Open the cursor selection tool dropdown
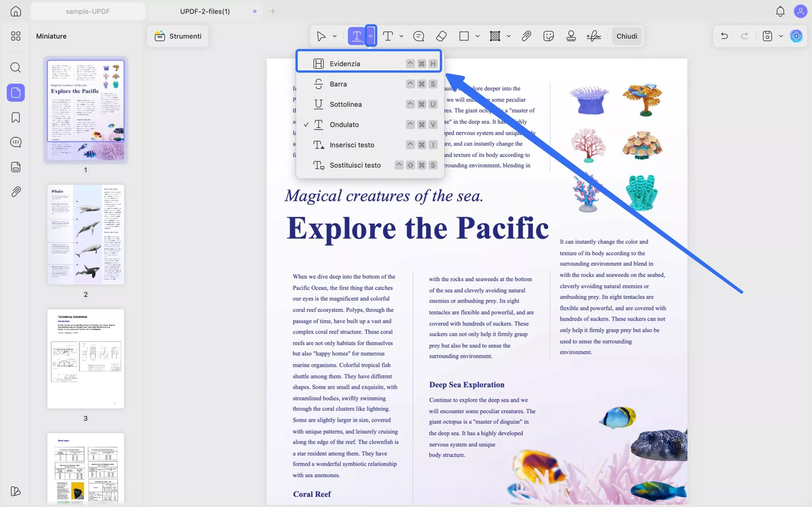Screen dimensions: 812x507 [335, 36]
